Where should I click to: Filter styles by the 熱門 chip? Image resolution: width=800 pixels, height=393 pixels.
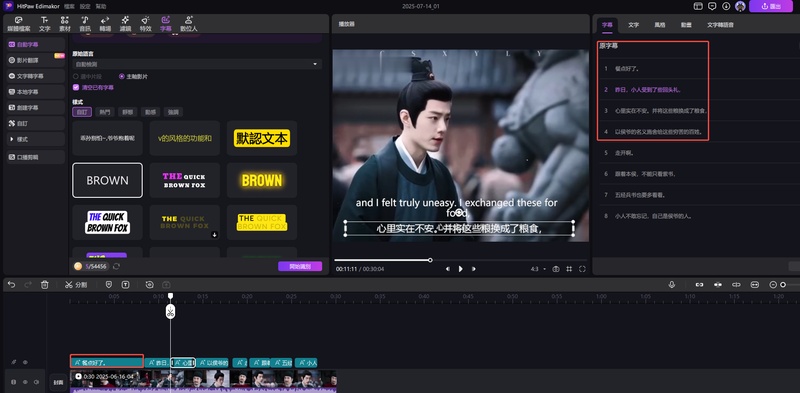click(x=104, y=112)
